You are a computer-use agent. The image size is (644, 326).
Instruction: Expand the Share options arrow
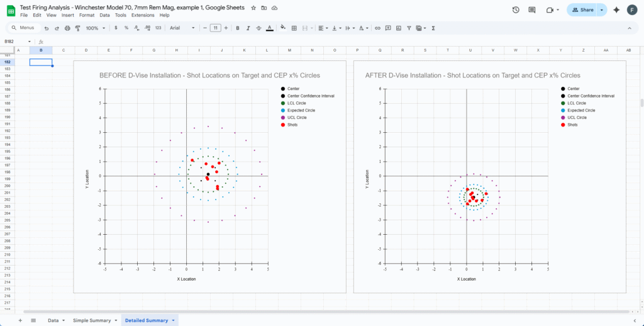(x=602, y=10)
